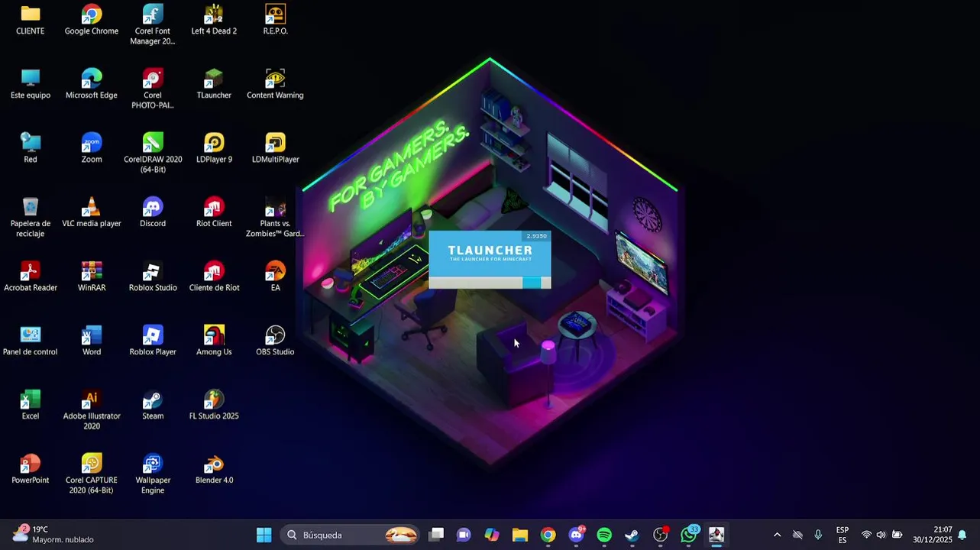Viewport: 980px width, 550px height.
Task: Select the VLC media player icon
Action: 92,212
